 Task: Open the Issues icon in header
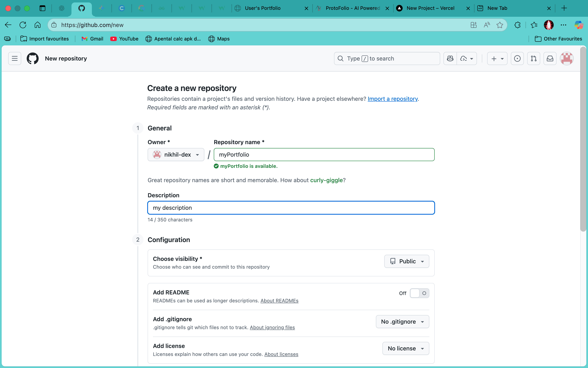517,58
